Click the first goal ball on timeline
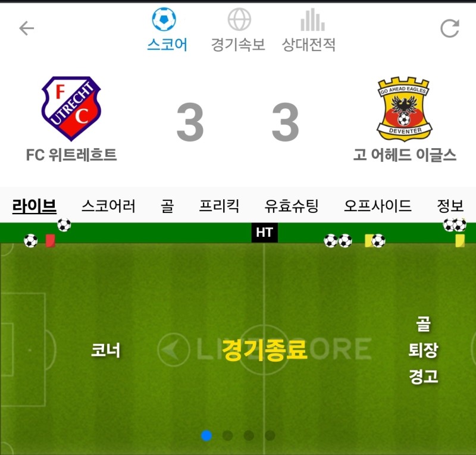Screen dimensions: 476x455 31,241
